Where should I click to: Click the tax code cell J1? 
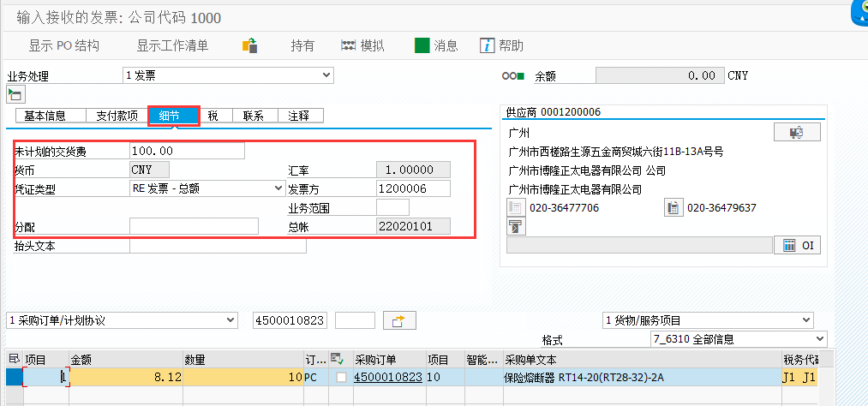pyautogui.click(x=799, y=377)
